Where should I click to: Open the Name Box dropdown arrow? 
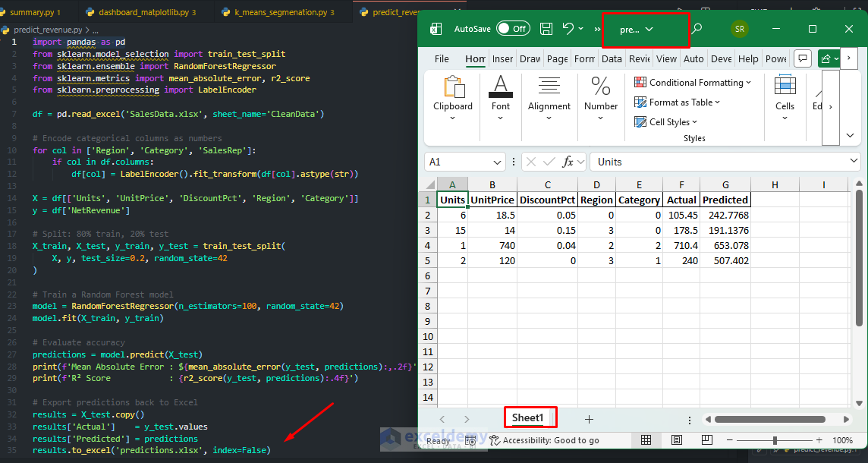click(496, 162)
